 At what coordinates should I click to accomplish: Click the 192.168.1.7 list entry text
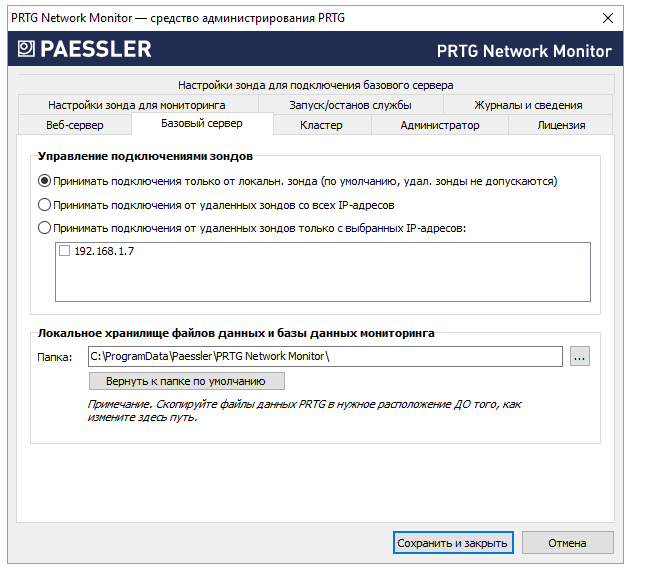pyautogui.click(x=104, y=251)
